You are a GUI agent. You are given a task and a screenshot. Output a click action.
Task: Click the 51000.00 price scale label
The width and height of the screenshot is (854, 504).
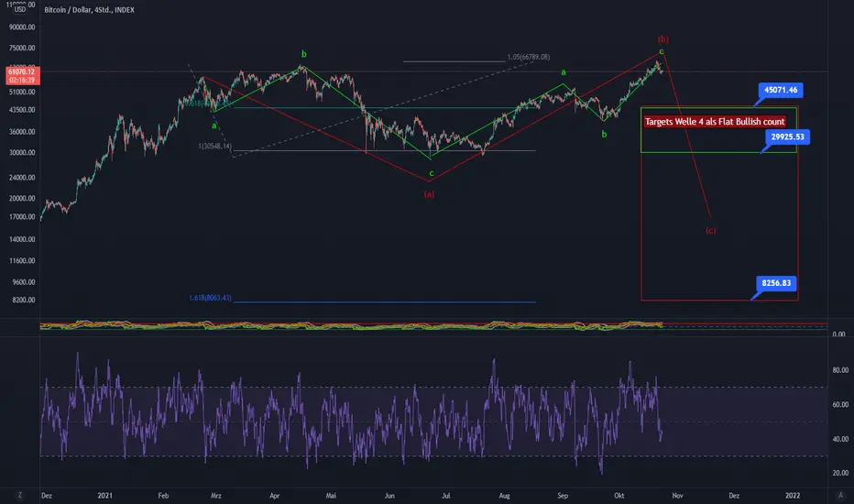pyautogui.click(x=22, y=92)
